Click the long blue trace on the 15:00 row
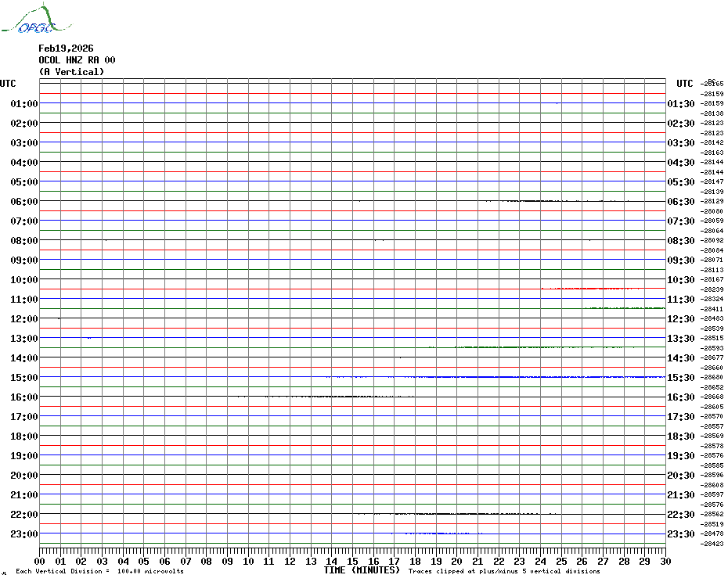 tap(532, 377)
